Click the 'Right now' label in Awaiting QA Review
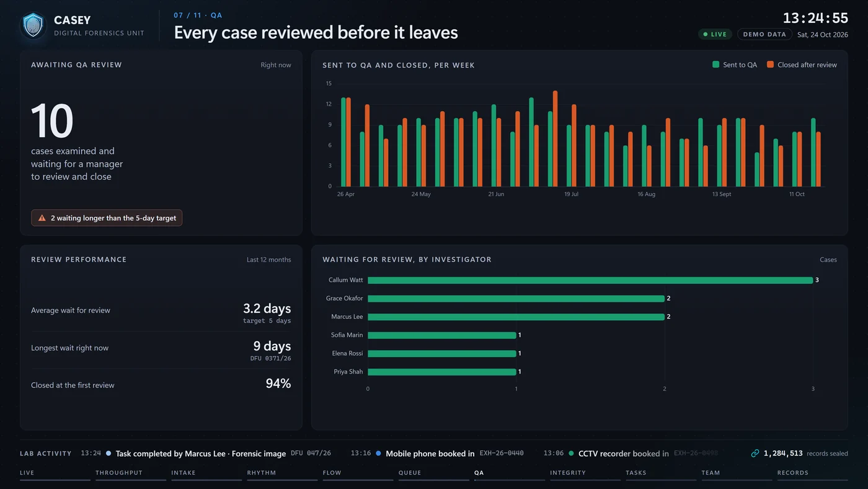The width and height of the screenshot is (868, 489). point(276,65)
